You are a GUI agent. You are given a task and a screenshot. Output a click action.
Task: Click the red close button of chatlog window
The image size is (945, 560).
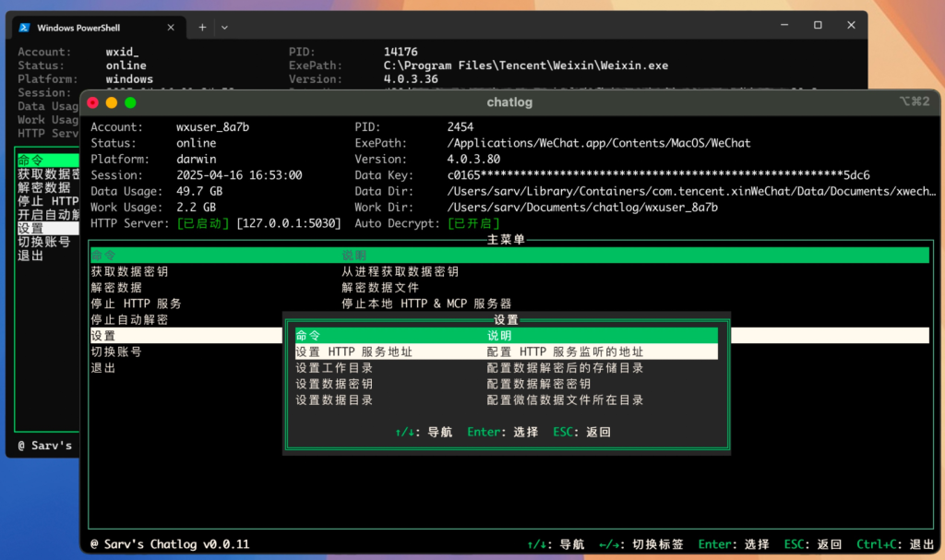[x=93, y=102]
